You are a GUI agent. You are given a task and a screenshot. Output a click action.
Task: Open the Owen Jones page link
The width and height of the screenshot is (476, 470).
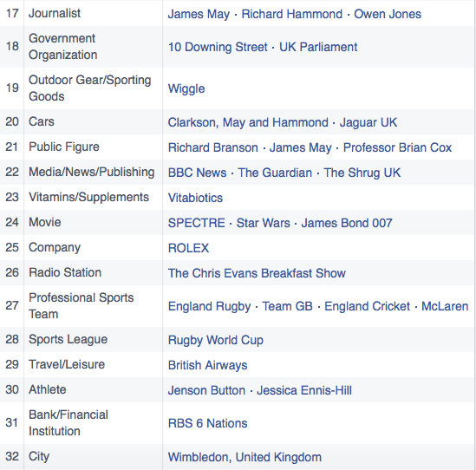click(388, 14)
